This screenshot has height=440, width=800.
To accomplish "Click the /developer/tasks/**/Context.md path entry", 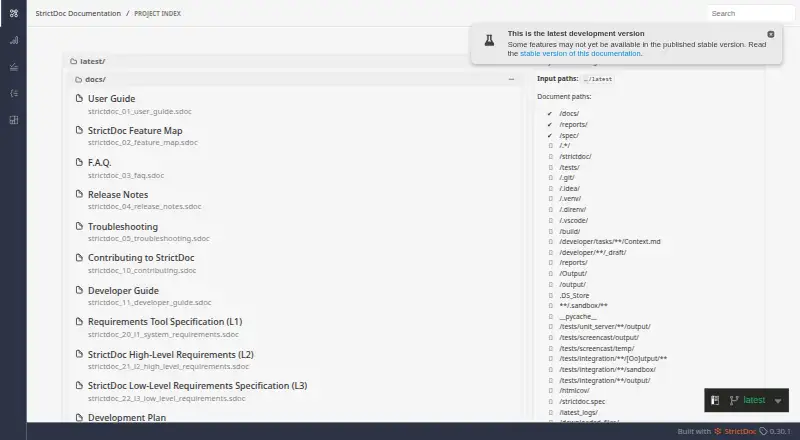I will pyautogui.click(x=610, y=242).
